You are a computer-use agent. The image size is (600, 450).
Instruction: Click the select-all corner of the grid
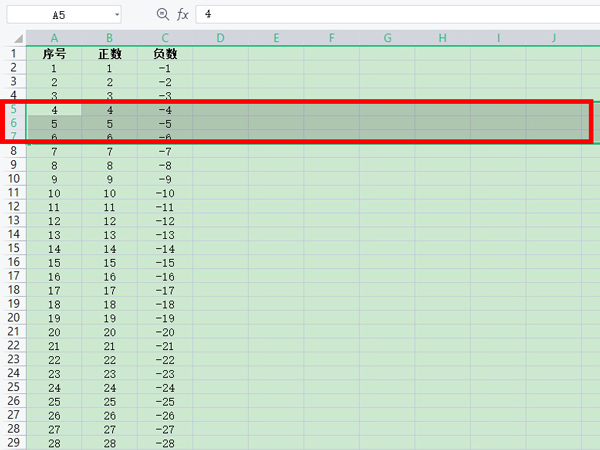coord(13,38)
